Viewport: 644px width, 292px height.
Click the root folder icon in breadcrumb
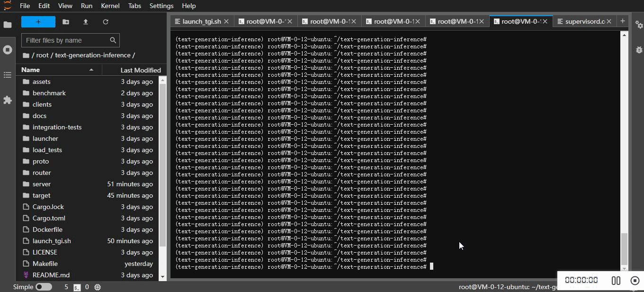point(26,55)
